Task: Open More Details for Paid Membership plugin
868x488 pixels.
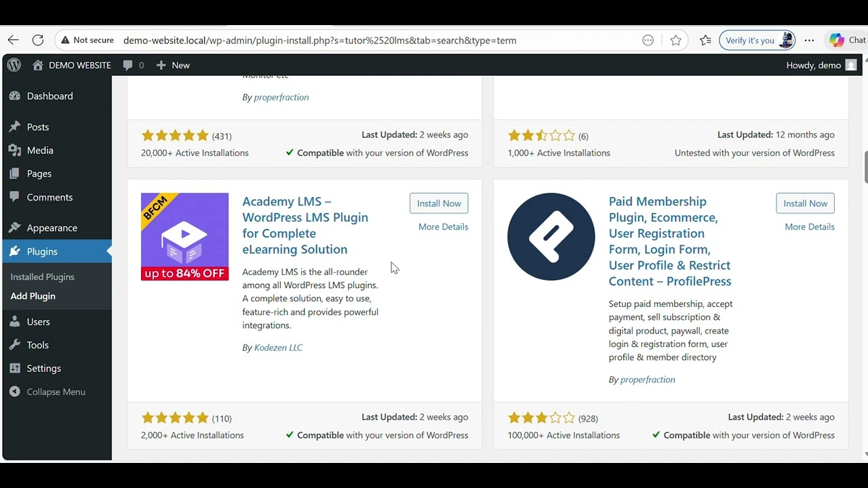Action: [810, 227]
